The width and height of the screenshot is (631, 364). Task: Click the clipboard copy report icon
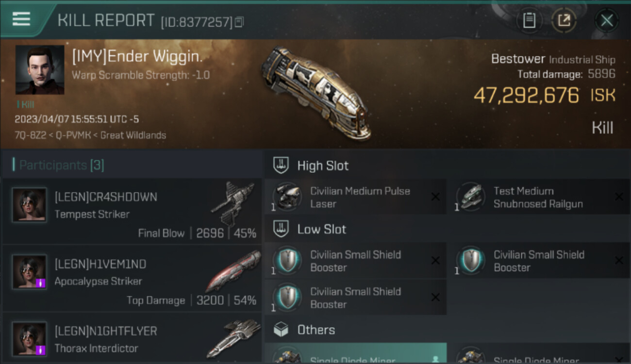(x=529, y=20)
